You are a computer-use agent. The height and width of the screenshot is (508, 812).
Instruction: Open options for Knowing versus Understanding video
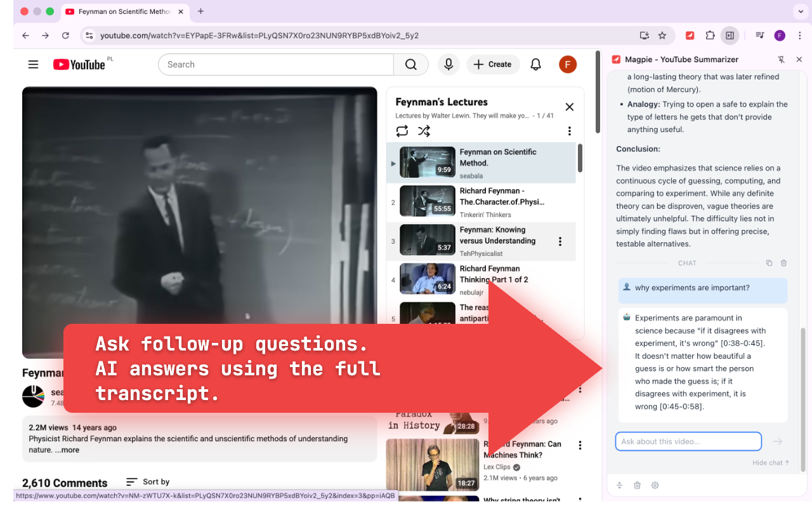click(560, 241)
